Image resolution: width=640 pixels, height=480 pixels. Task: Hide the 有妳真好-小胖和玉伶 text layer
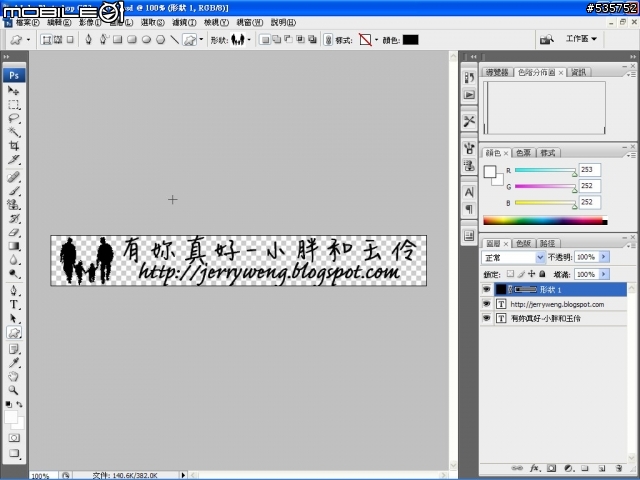coord(486,318)
